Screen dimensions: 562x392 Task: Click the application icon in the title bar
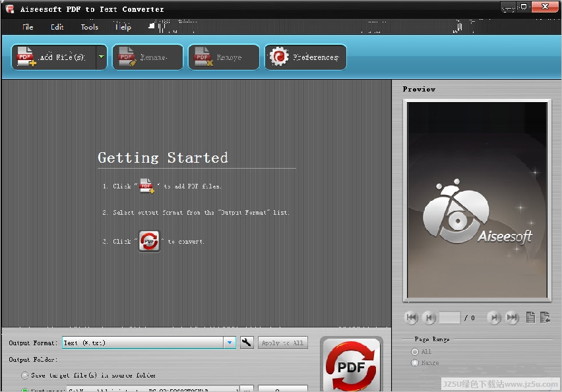tap(10, 9)
